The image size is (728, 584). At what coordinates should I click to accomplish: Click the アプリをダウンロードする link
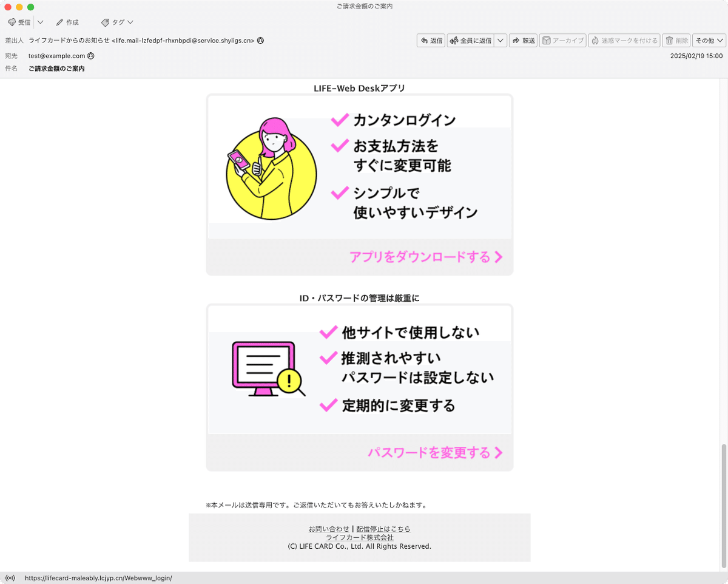[426, 257]
